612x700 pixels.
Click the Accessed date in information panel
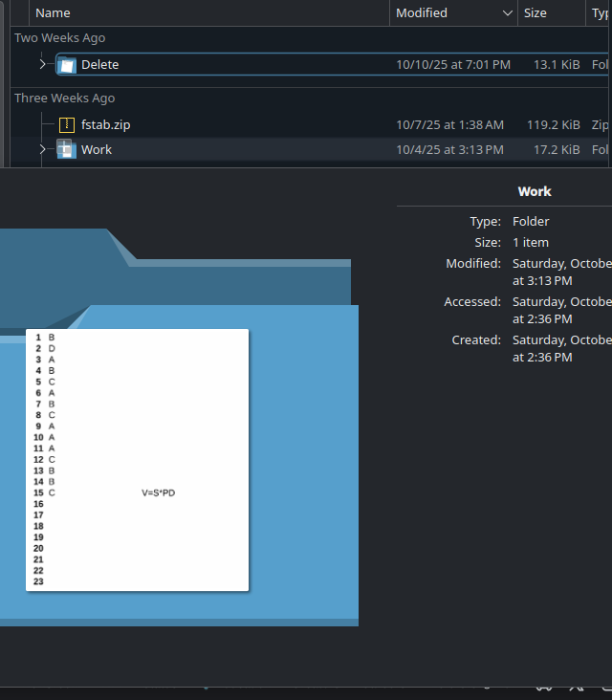[x=562, y=310]
